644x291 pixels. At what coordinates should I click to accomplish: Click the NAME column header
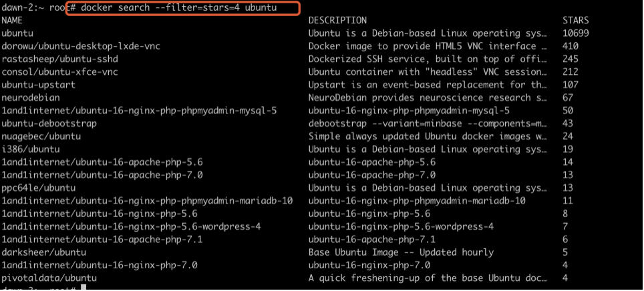(12, 21)
